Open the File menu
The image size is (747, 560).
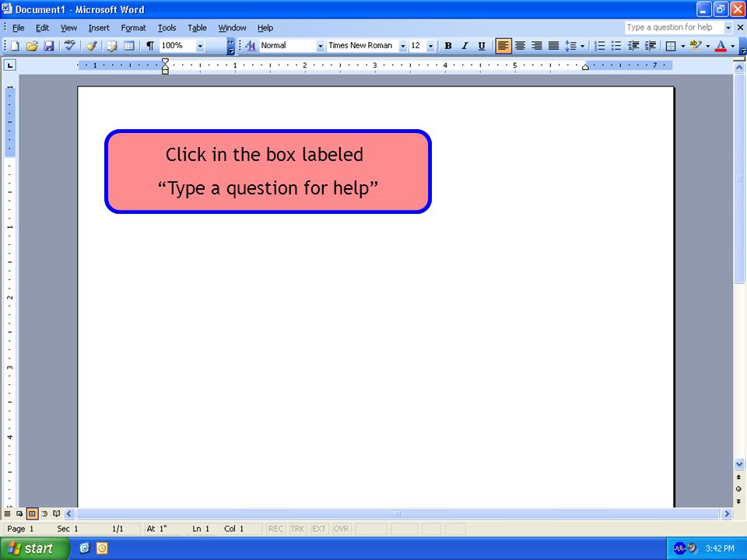18,28
